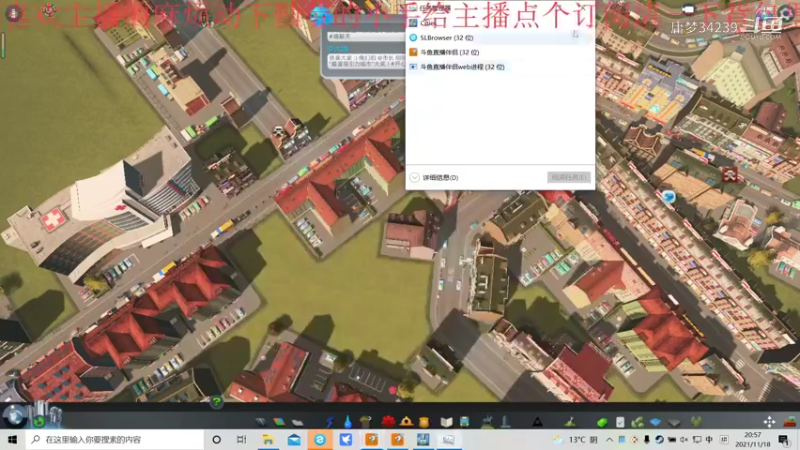Click the green city info button
800x450 pixels.
point(39,421)
